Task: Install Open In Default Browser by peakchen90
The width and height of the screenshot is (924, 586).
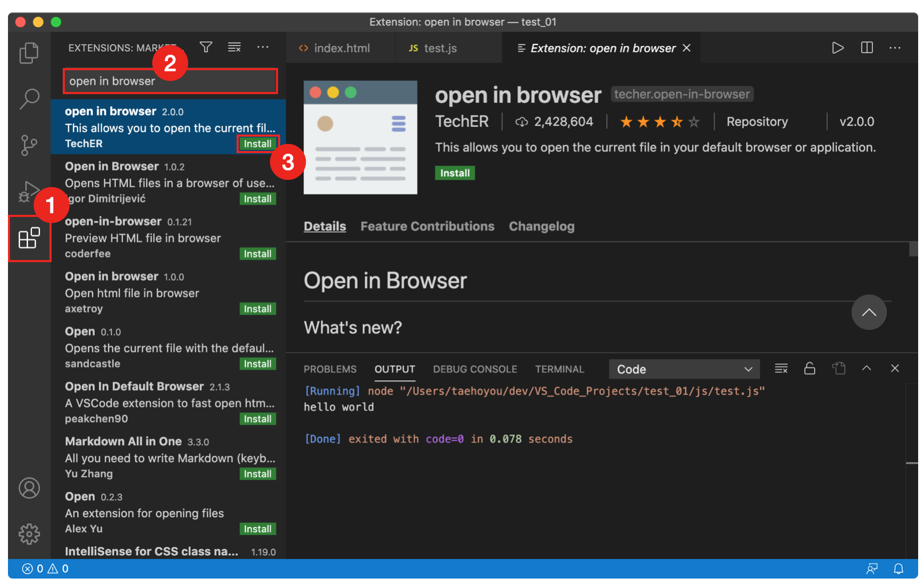Action: point(258,419)
